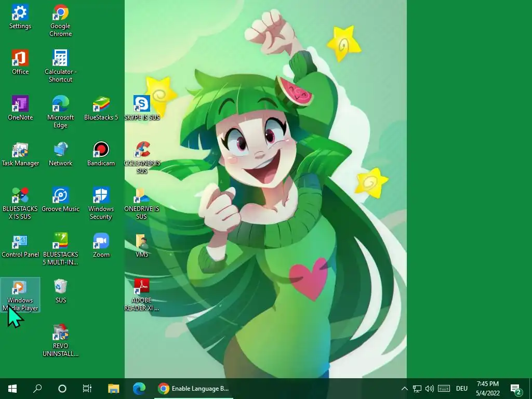532x399 pixels.
Task: Click the Show desktop strip
Action: click(x=530, y=389)
